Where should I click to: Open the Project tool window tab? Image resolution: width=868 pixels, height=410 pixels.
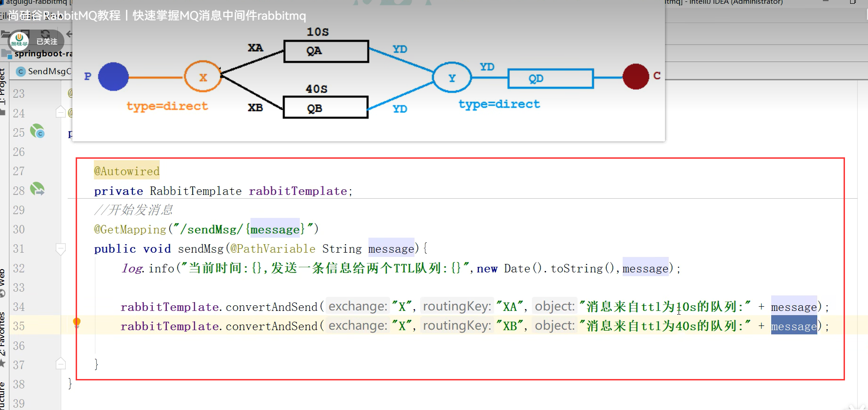point(3,87)
